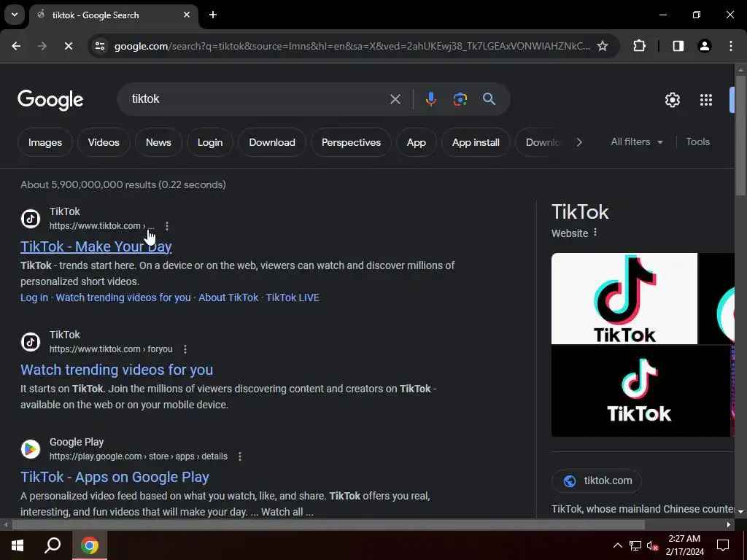Open the TikTok LIVE sitelink

[293, 297]
